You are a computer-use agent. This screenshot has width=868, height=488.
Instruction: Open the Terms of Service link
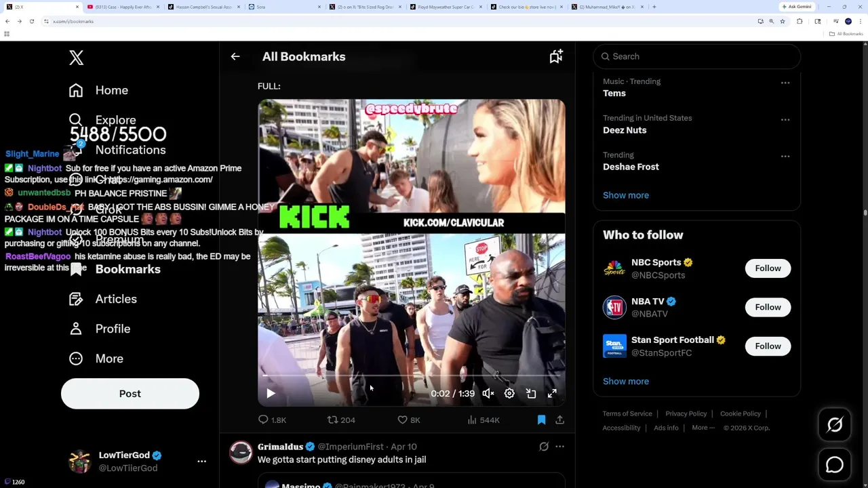pyautogui.click(x=627, y=413)
